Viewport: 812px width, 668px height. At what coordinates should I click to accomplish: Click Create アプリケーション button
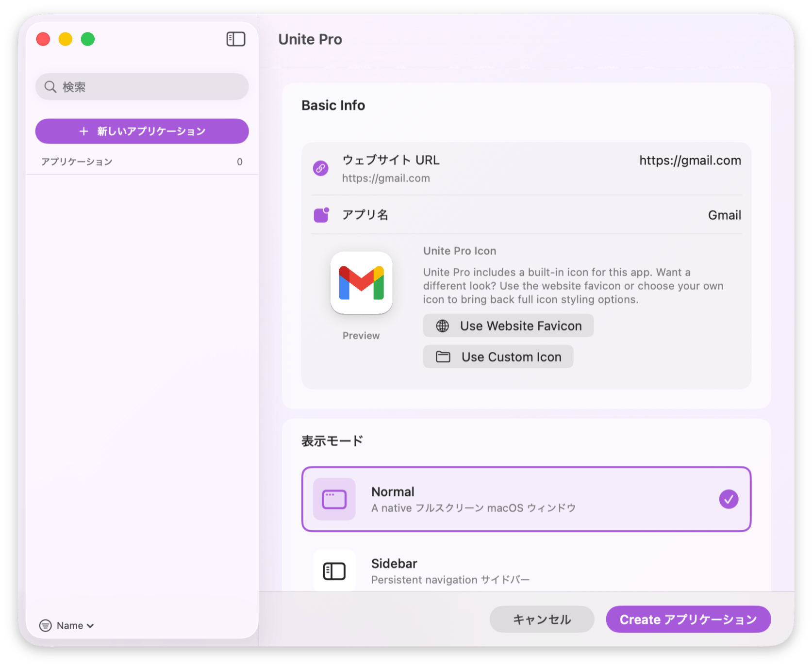688,619
